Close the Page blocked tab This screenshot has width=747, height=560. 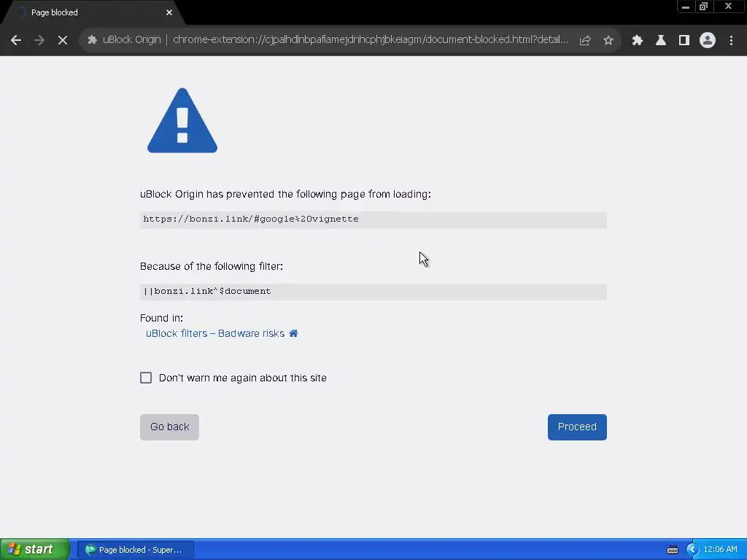coord(169,12)
